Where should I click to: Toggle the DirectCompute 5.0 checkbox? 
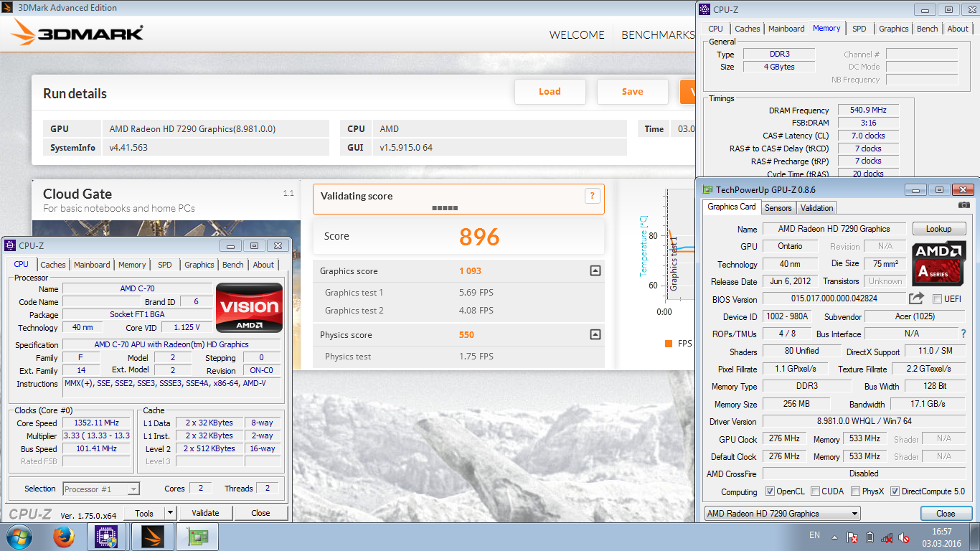(895, 491)
